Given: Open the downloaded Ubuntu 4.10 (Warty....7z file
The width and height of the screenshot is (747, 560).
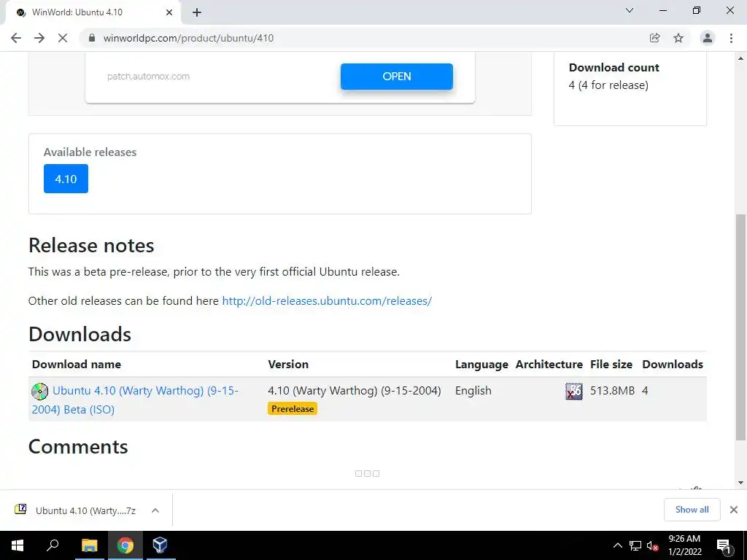Looking at the screenshot, I should click(76, 510).
